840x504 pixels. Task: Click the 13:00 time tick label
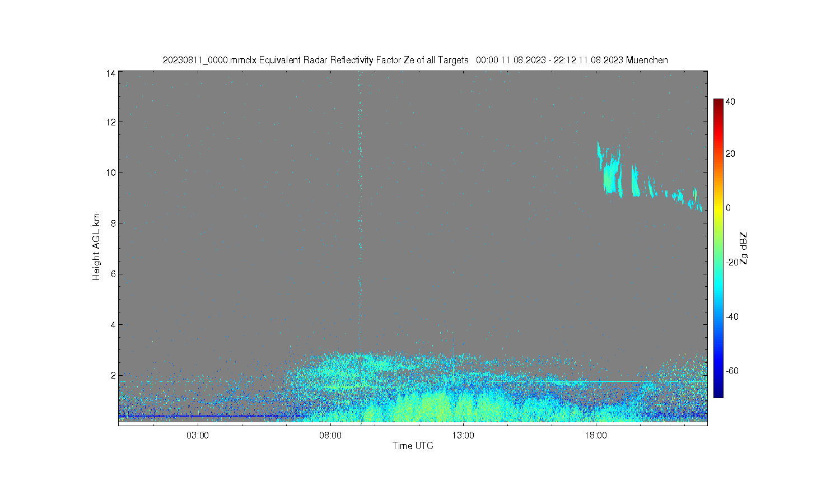click(463, 435)
